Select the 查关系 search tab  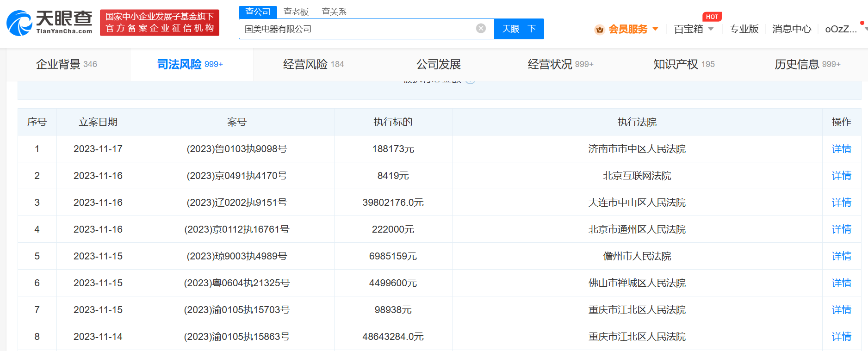click(x=334, y=12)
